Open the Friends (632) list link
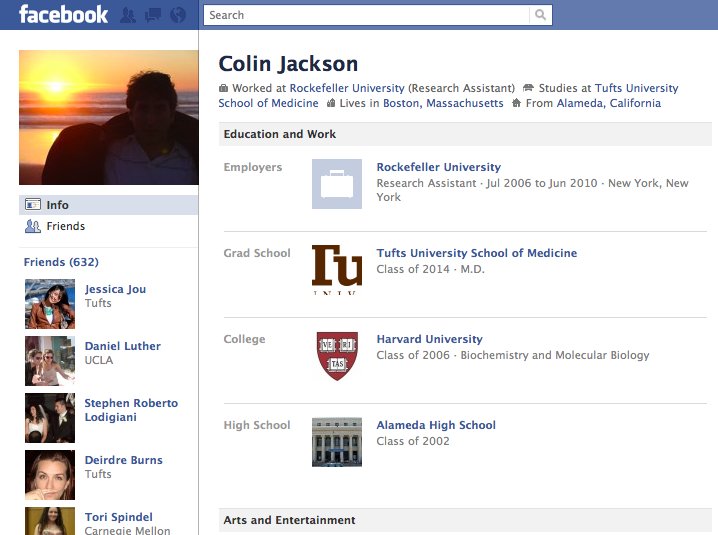This screenshot has height=535, width=718. tap(61, 262)
